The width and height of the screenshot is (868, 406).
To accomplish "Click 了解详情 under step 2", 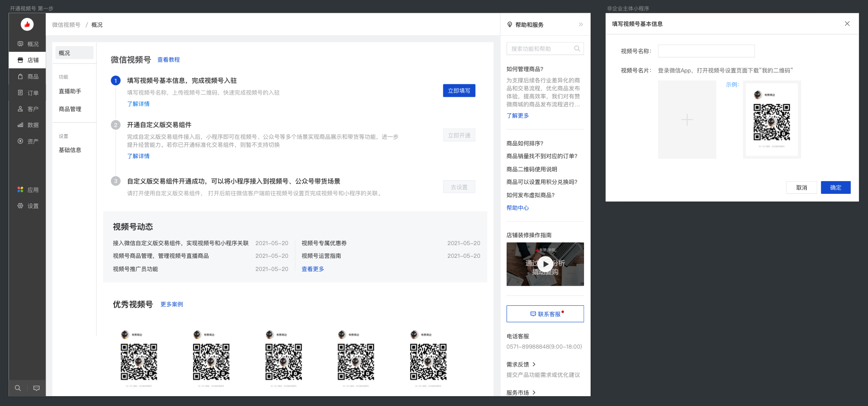I will tap(138, 156).
